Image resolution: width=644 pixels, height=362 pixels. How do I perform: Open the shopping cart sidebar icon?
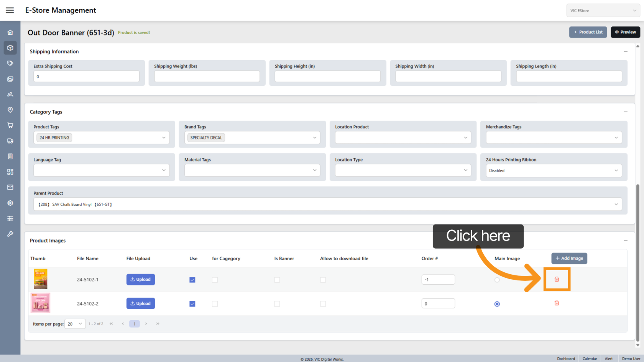(10, 125)
